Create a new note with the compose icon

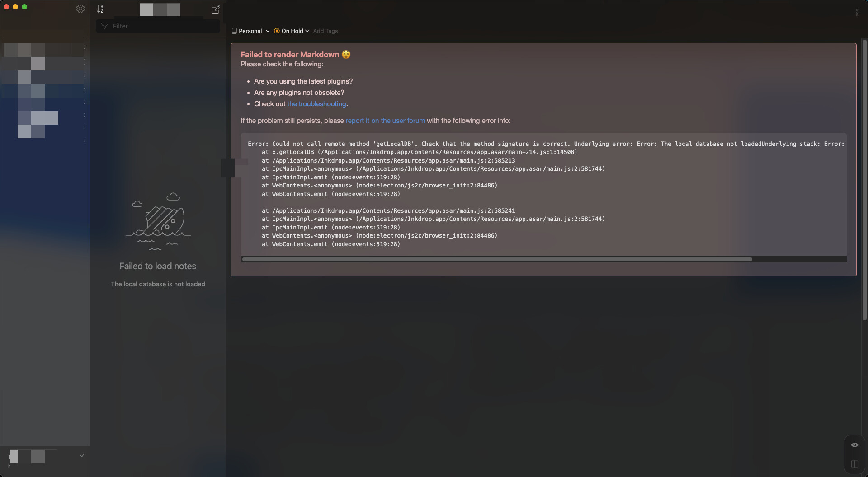click(x=216, y=9)
